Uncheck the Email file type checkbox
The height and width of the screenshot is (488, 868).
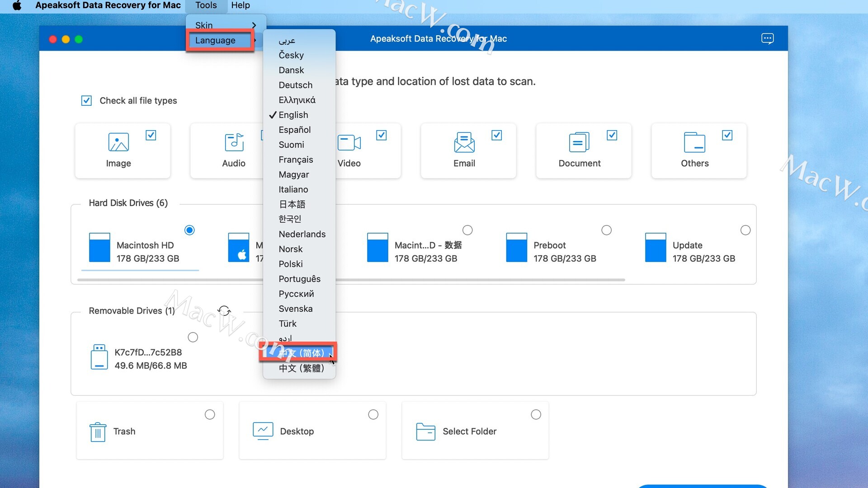(x=497, y=135)
